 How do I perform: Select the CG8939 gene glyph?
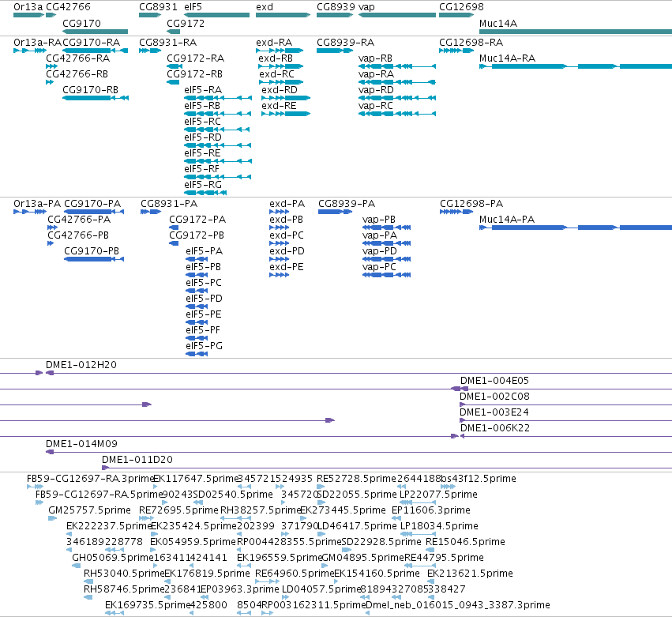[x=335, y=15]
